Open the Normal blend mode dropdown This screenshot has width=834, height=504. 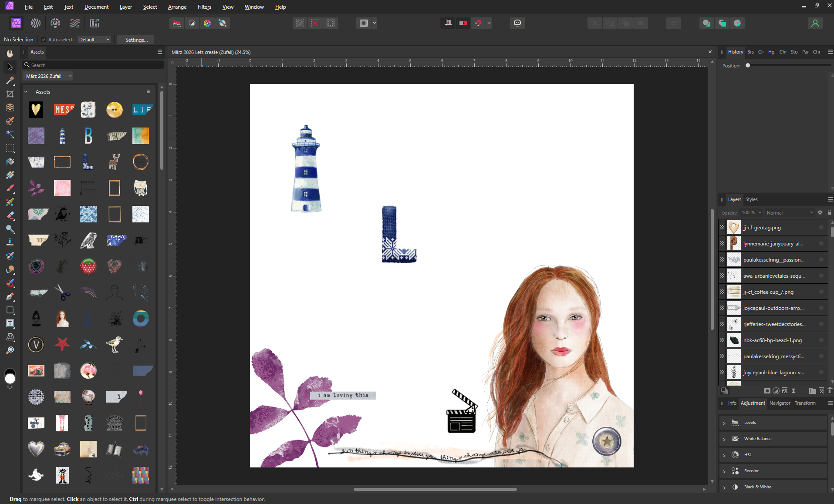[x=789, y=212]
